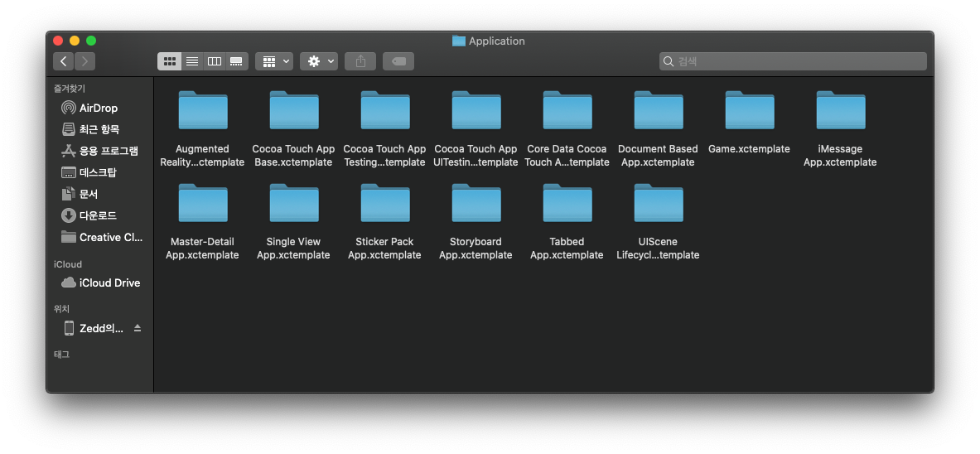Viewport: 980px width, 454px height.
Task: Go back with the left chevron button
Action: [64, 61]
